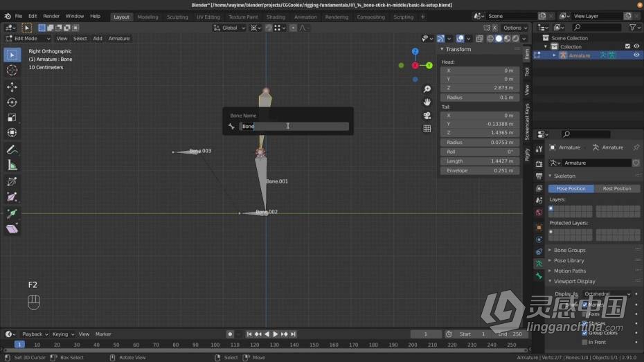Switch to the Modeling workspace tab

(148, 17)
